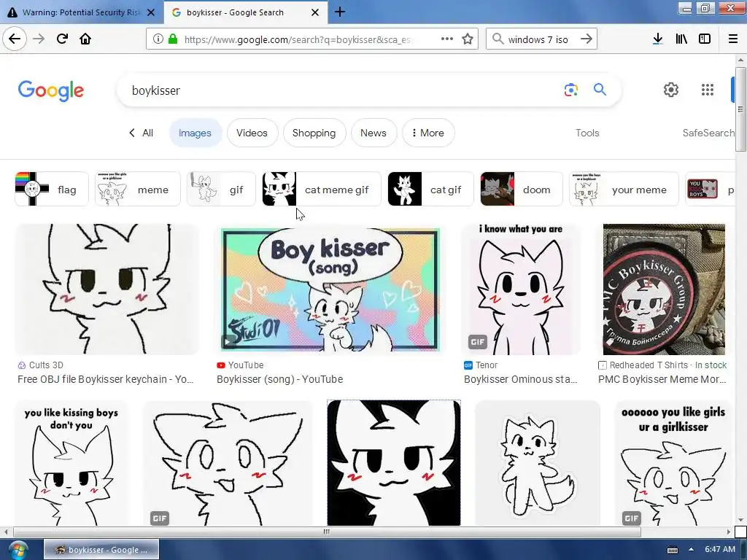Open 'Free OBJ file Boykisser keychain' link
The height and width of the screenshot is (560, 747).
[105, 379]
